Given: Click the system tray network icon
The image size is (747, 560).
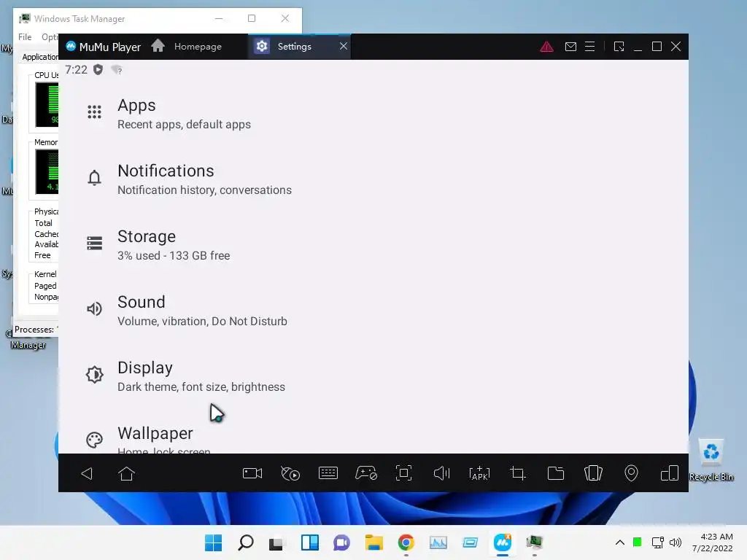Looking at the screenshot, I should click(x=658, y=542).
